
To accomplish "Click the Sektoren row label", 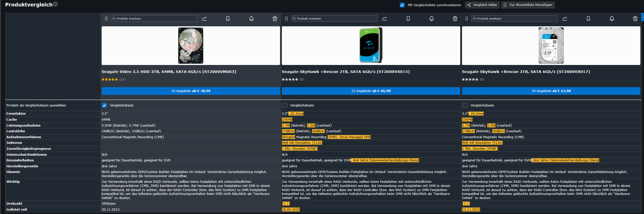I will click(14, 143).
